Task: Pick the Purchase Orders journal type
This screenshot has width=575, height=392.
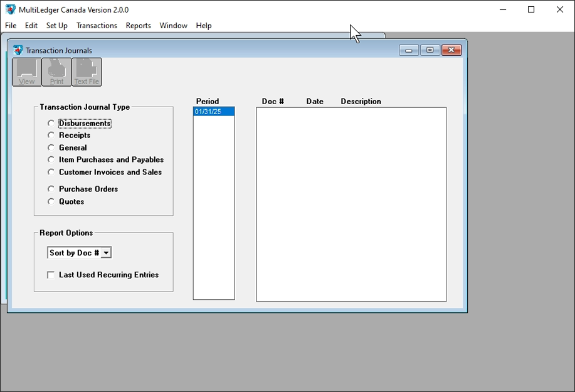Action: 51,189
